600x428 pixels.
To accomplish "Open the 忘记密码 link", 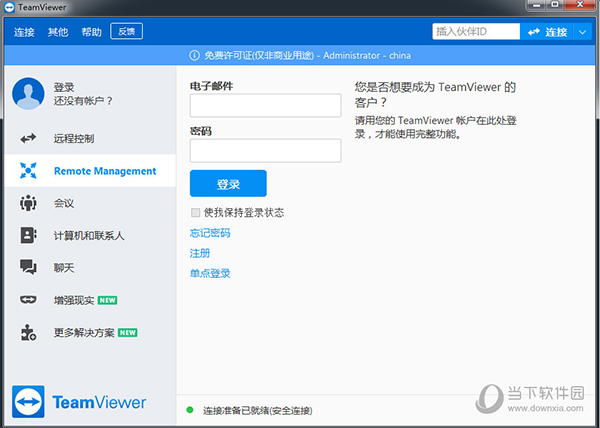I will point(210,233).
